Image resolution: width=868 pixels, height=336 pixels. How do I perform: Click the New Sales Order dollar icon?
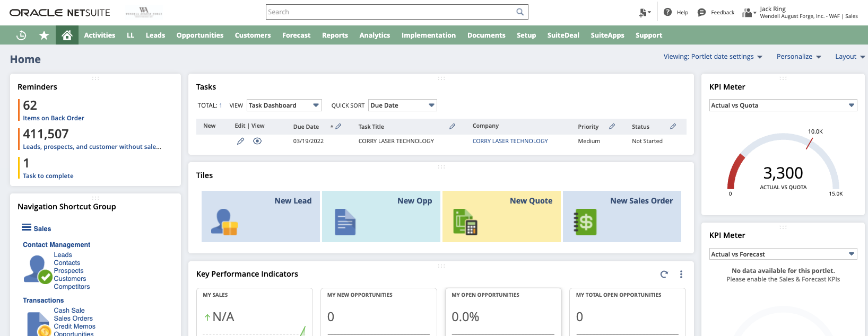585,222
